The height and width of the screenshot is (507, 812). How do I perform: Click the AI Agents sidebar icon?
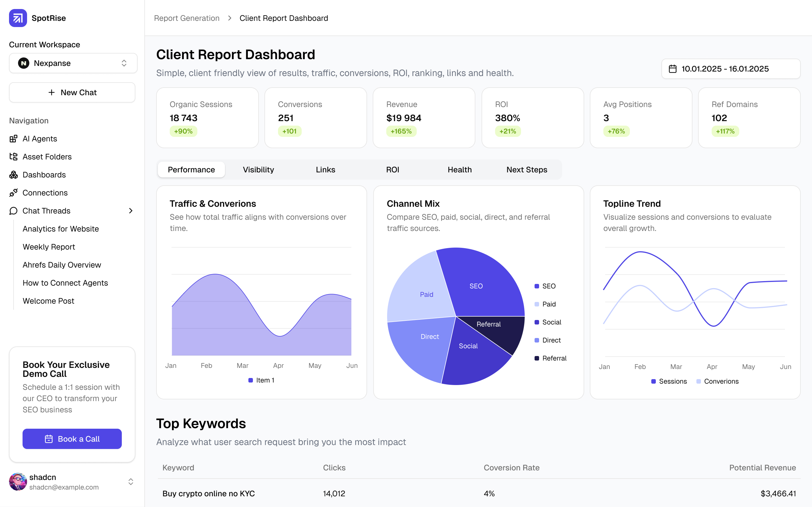[14, 139]
